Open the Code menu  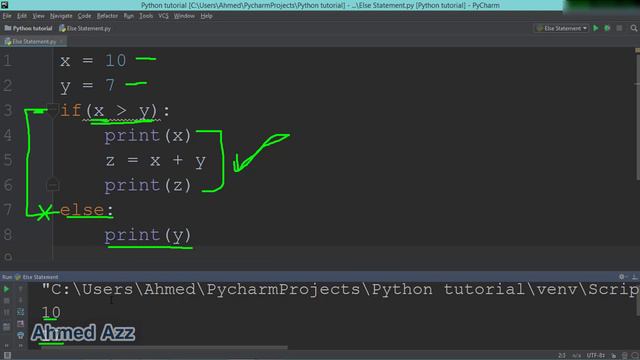tap(84, 16)
